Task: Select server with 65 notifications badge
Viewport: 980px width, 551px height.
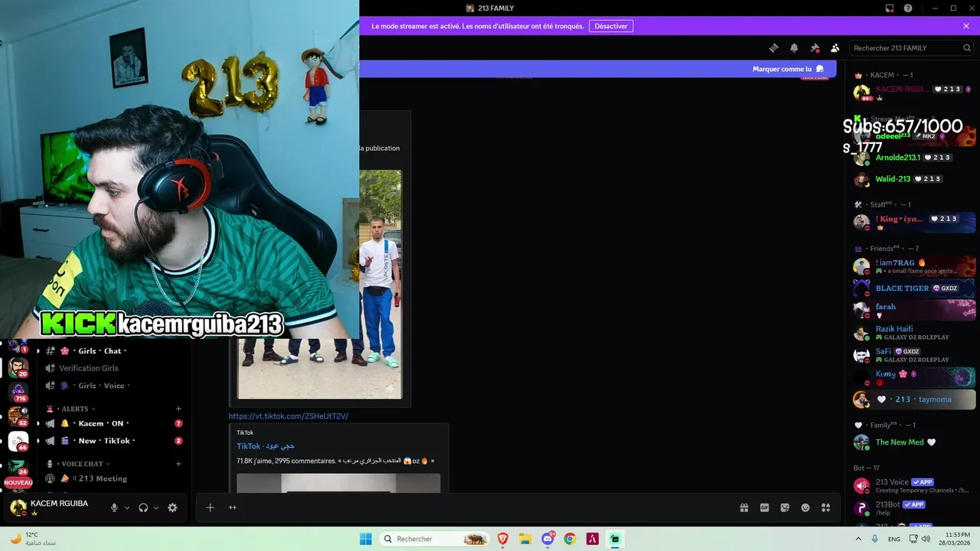Action: pos(18,442)
